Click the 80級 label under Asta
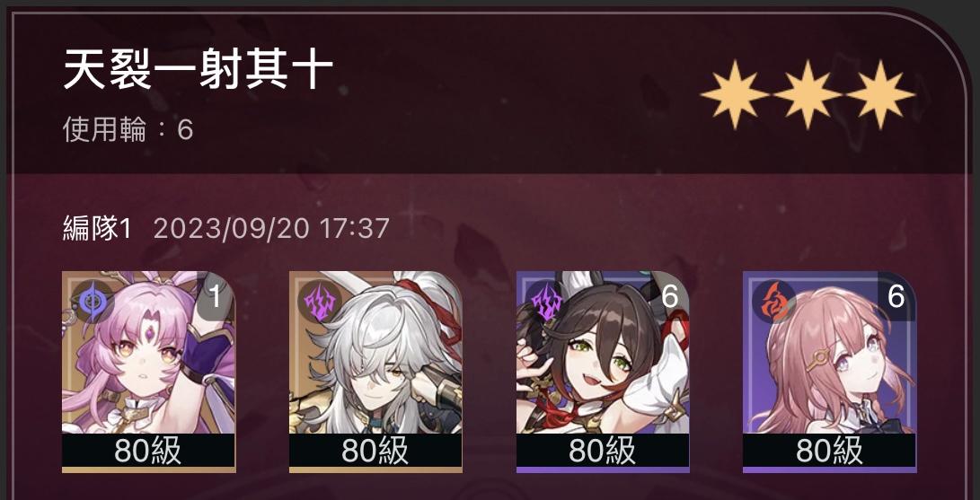This screenshot has height=500, width=980. tap(829, 450)
